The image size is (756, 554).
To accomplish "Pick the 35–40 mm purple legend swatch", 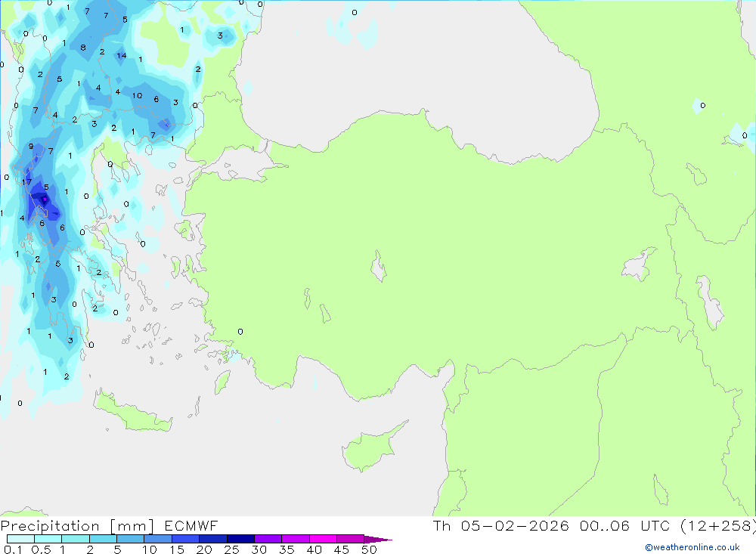I will pos(296,539).
